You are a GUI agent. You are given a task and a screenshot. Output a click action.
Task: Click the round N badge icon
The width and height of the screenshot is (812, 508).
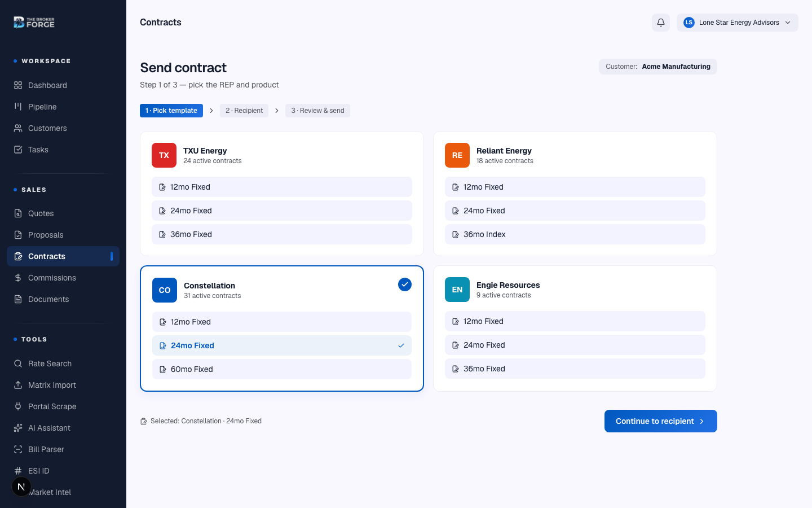coord(21,487)
